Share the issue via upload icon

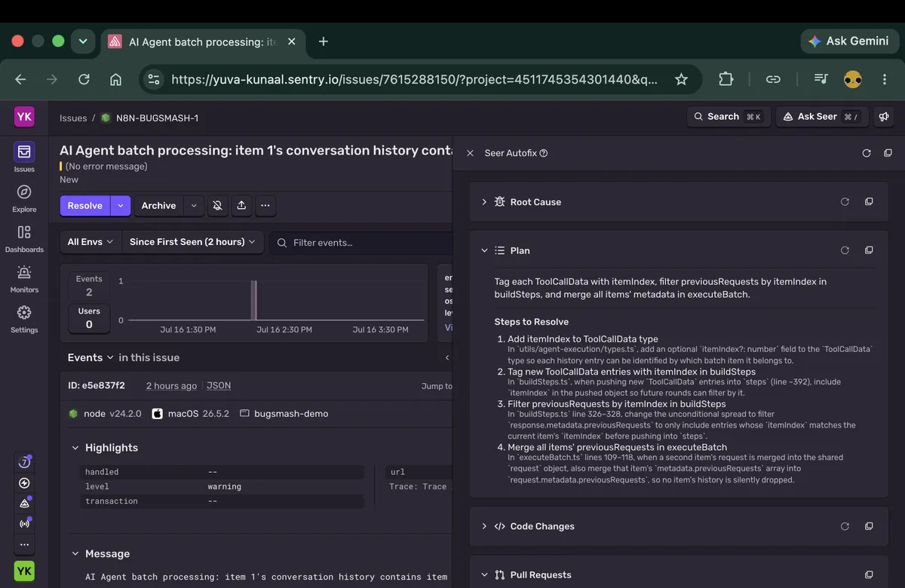coord(241,206)
